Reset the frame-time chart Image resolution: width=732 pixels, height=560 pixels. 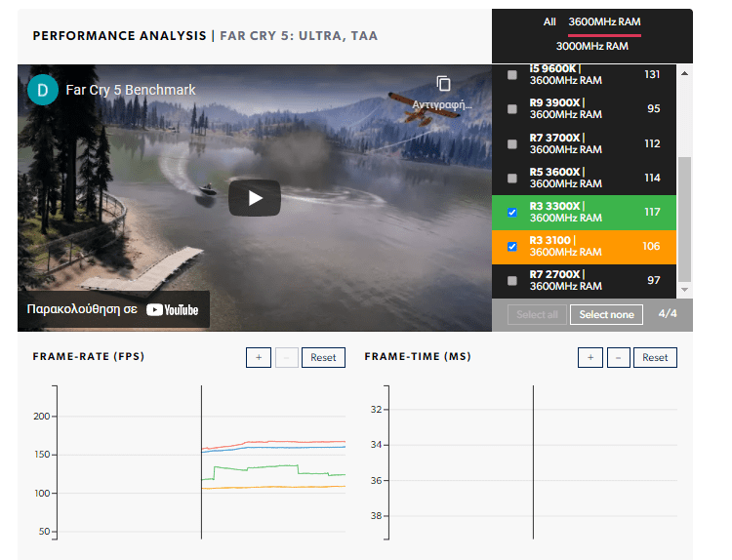click(655, 357)
